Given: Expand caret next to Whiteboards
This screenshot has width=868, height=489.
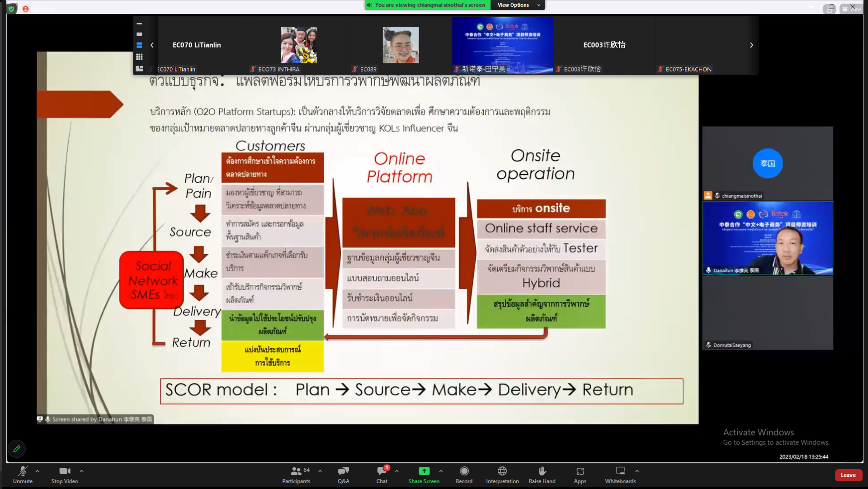Looking at the screenshot, I should (637, 471).
